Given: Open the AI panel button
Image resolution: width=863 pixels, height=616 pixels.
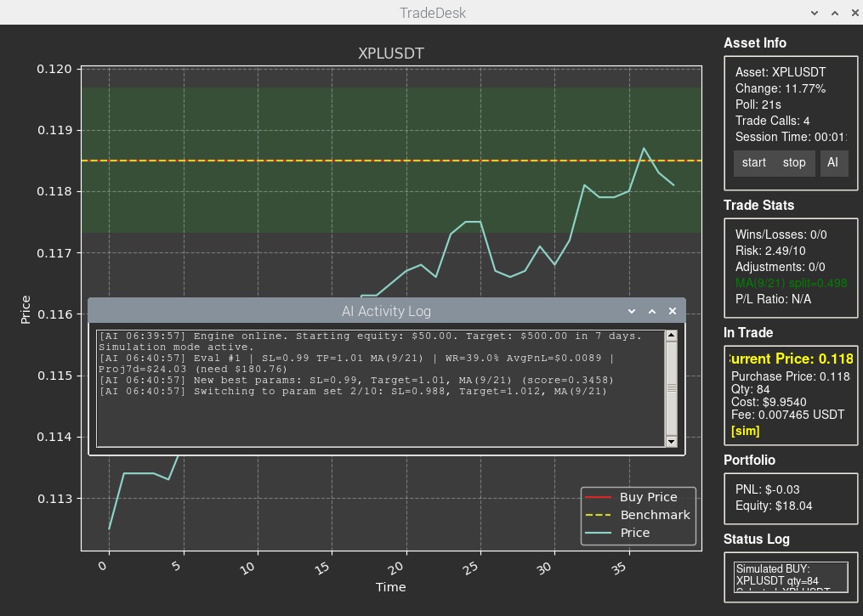Looking at the screenshot, I should [x=833, y=163].
